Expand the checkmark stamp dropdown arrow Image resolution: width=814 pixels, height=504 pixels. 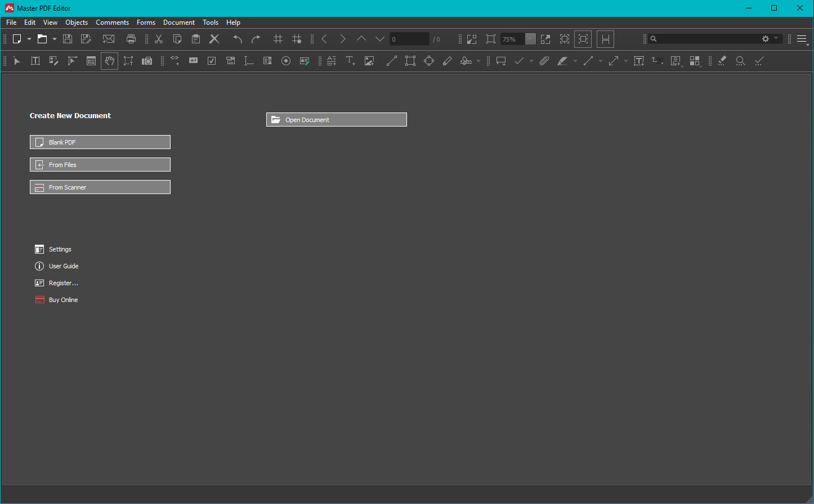(x=531, y=61)
